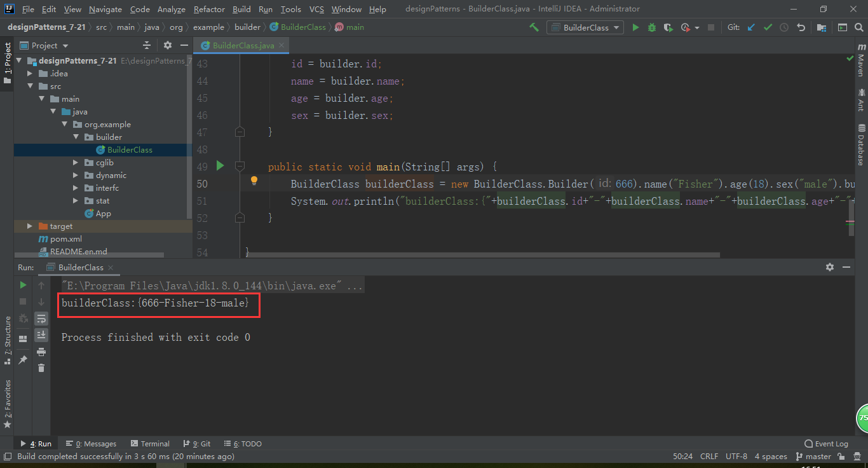
Task: Click the Project panel collapse-all icon
Action: click(x=147, y=45)
